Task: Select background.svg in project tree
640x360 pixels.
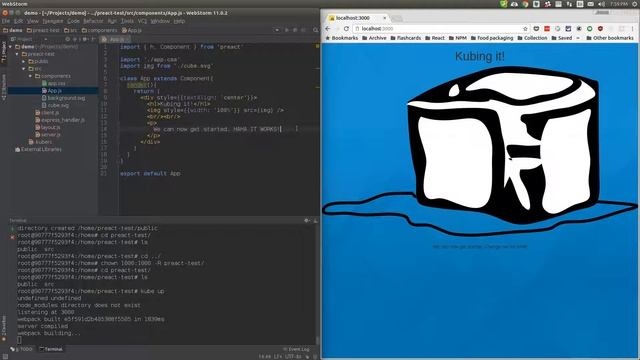Action: coord(63,98)
